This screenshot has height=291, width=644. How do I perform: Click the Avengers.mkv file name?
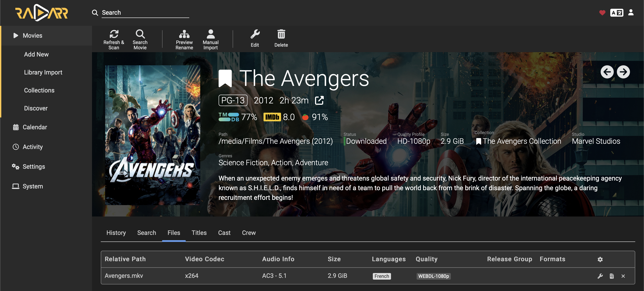(124, 276)
